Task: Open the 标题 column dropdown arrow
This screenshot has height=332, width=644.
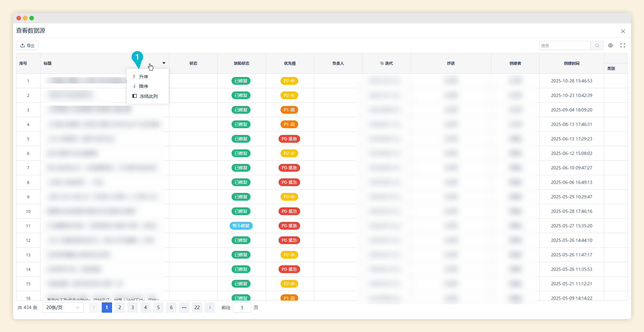Action: click(164, 63)
